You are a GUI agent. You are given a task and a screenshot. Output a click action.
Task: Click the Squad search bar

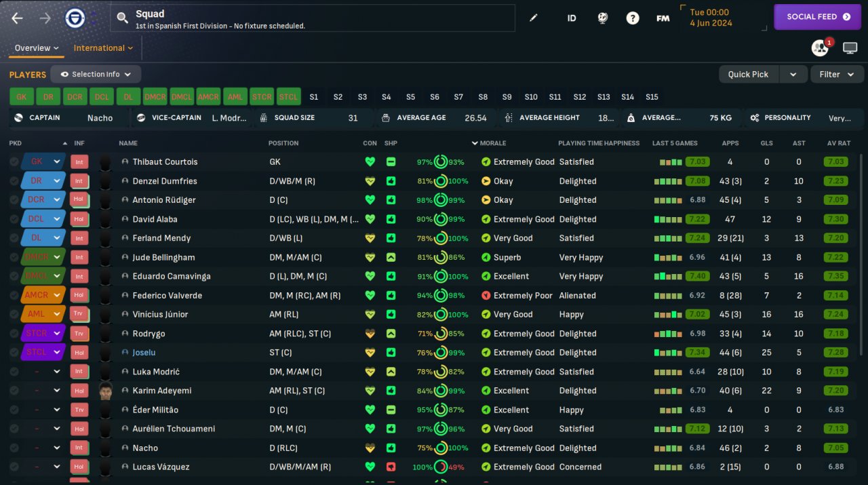coord(313,18)
